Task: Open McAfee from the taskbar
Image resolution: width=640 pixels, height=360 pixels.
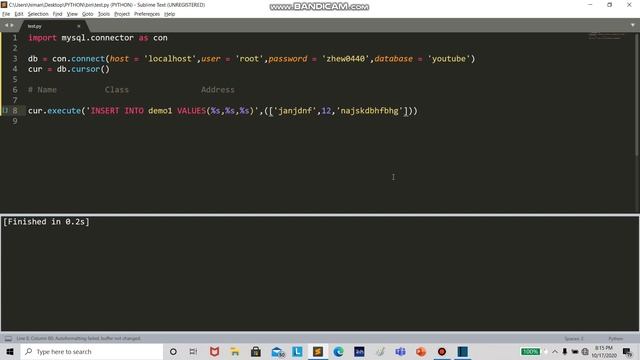Action: [214, 351]
